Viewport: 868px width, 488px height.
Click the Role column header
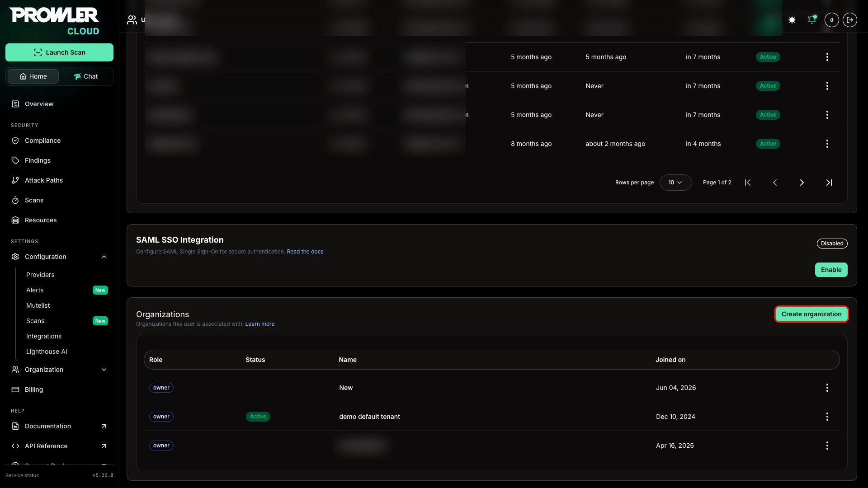[x=156, y=360]
